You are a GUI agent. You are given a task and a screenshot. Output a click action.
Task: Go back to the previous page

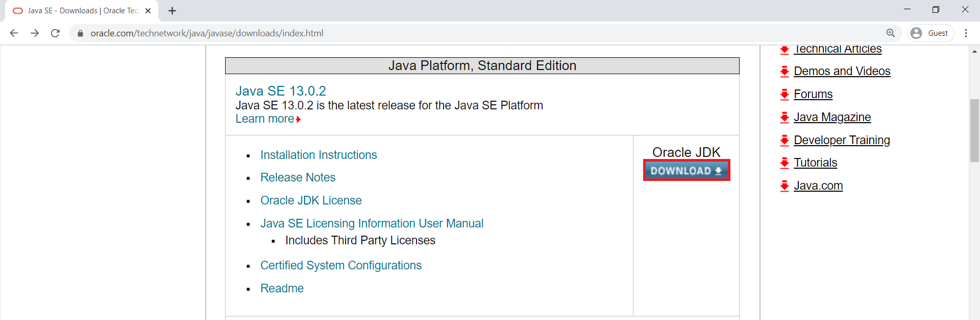click(x=14, y=33)
